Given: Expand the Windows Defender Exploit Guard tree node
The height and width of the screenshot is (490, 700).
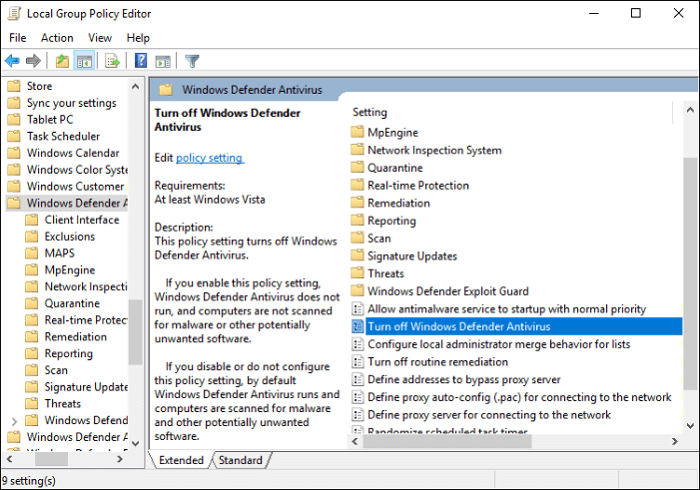Looking at the screenshot, I should pyautogui.click(x=13, y=420).
